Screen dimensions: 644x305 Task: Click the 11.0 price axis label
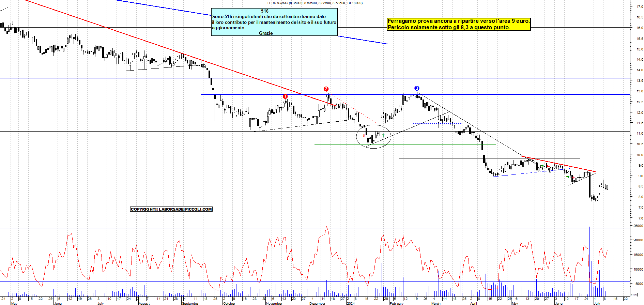(x=640, y=134)
